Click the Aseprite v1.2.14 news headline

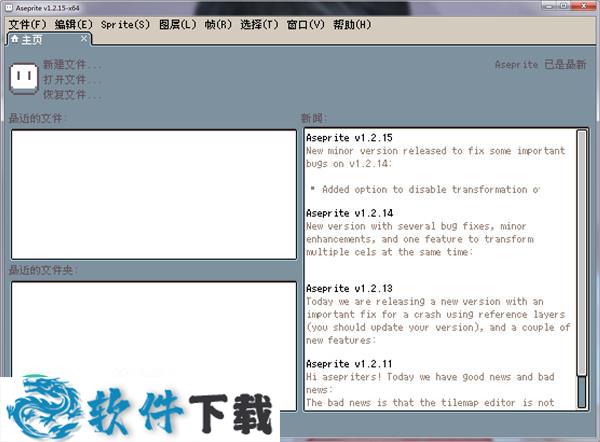point(349,213)
